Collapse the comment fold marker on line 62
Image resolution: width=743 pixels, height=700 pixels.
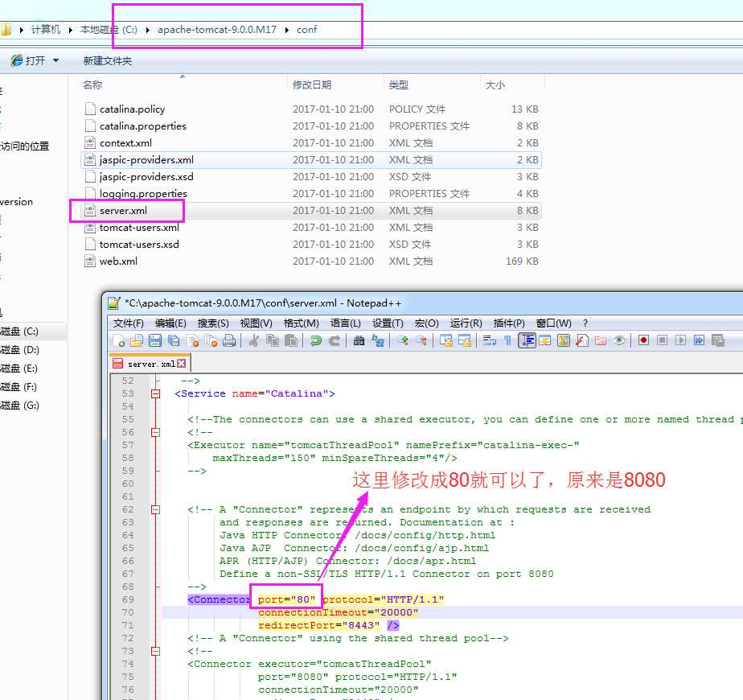[x=155, y=509]
